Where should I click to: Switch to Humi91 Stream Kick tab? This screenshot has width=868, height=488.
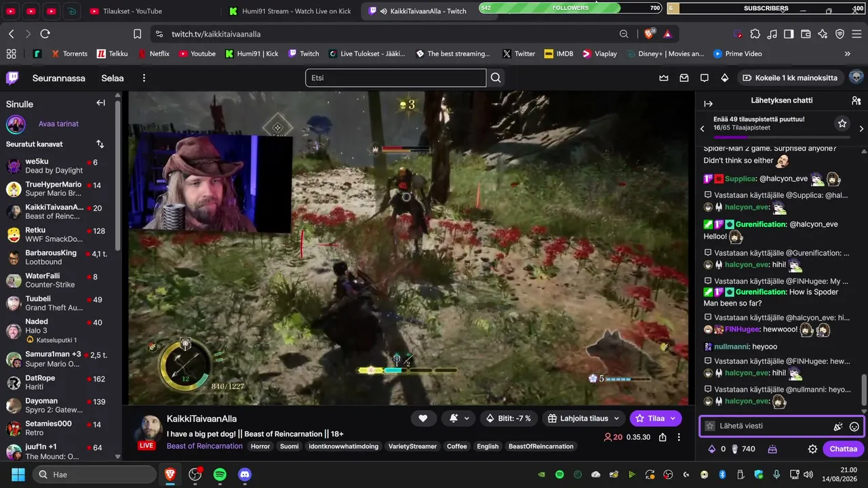pos(292,11)
